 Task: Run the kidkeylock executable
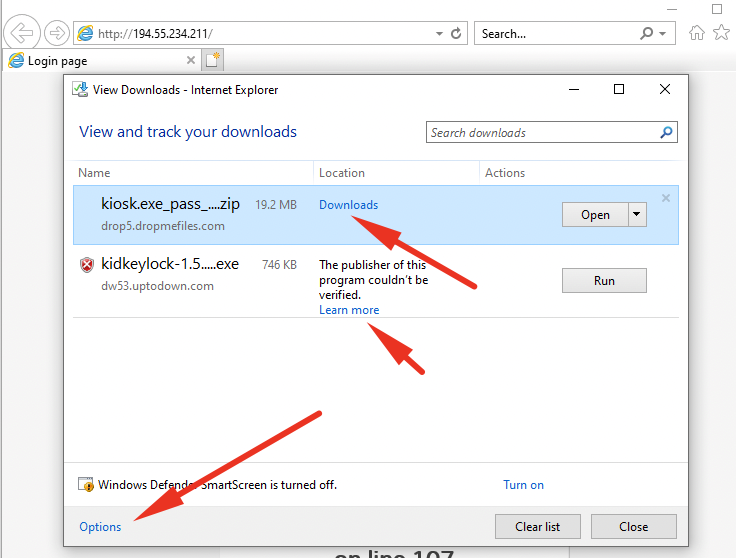click(604, 280)
